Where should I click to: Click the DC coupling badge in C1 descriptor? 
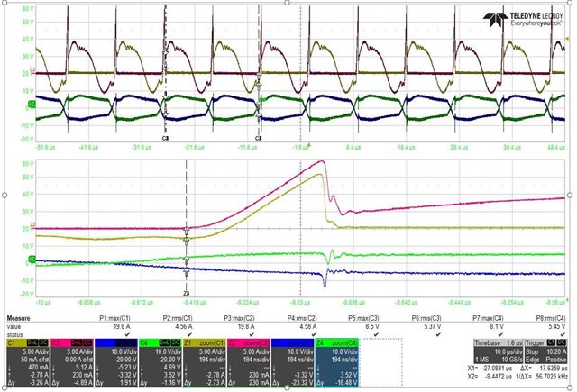point(43,342)
